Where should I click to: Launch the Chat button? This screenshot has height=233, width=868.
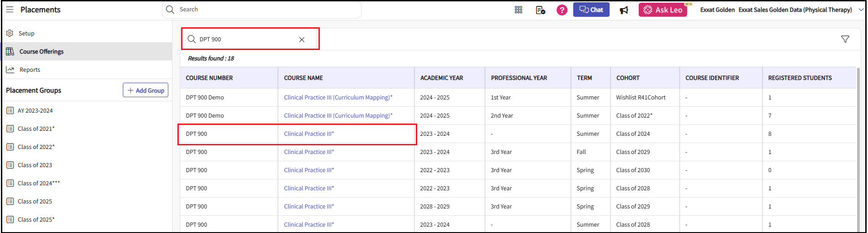pyautogui.click(x=591, y=10)
